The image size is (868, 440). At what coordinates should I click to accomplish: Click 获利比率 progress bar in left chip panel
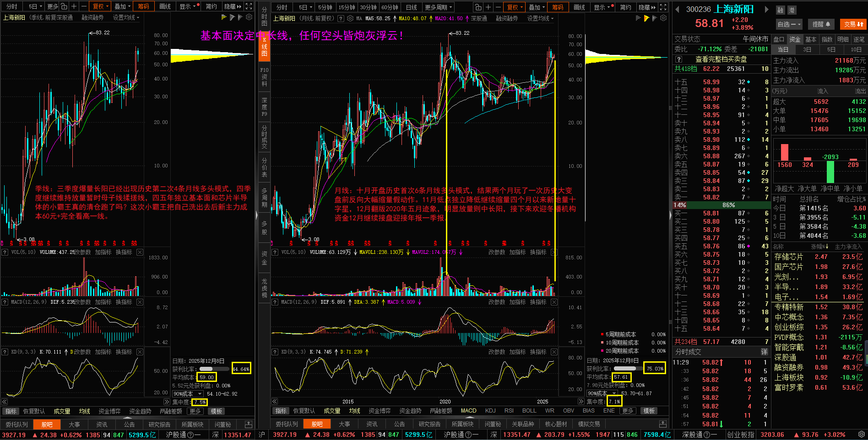(214, 369)
